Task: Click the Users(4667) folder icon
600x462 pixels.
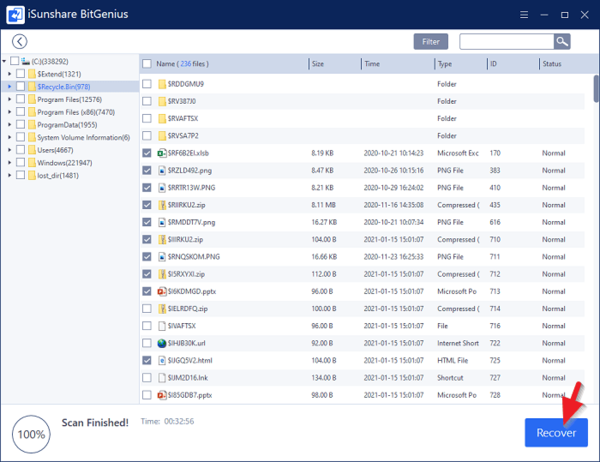Action: (x=32, y=150)
